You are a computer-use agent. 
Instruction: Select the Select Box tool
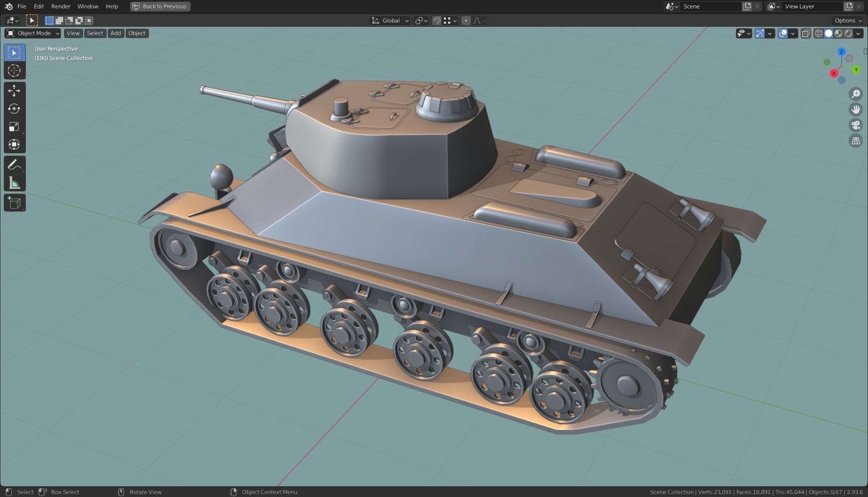tap(15, 53)
